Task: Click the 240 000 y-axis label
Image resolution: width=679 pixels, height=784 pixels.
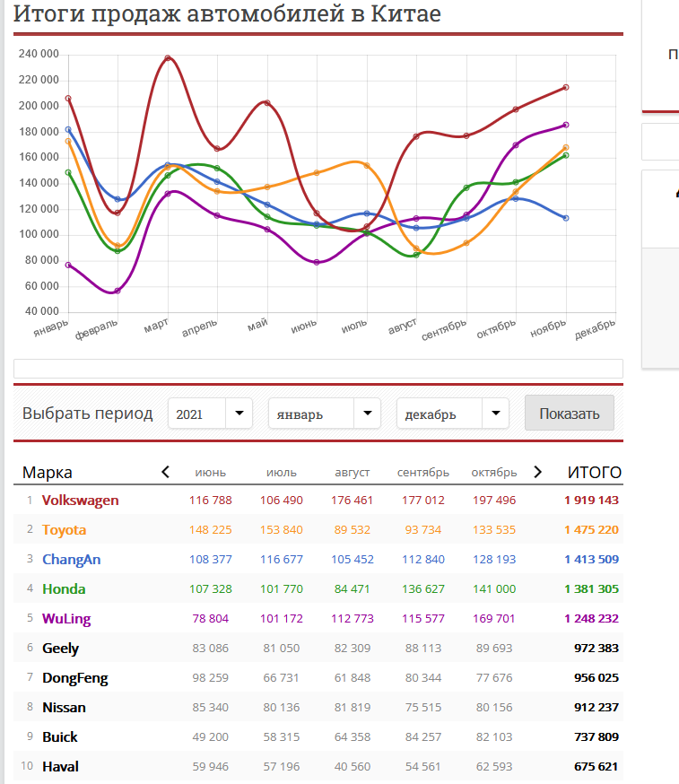Action: (x=39, y=54)
